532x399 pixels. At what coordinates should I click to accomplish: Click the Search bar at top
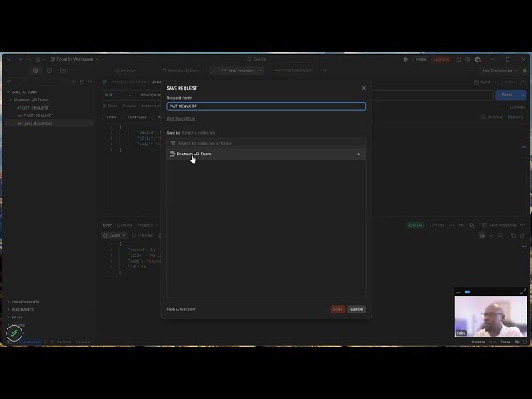coord(257,59)
